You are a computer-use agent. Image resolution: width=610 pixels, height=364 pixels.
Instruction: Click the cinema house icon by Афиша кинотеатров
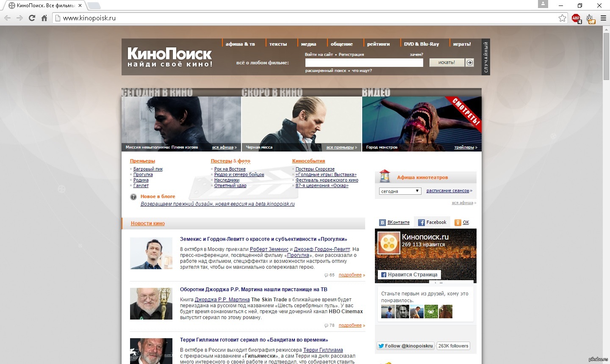[385, 176]
